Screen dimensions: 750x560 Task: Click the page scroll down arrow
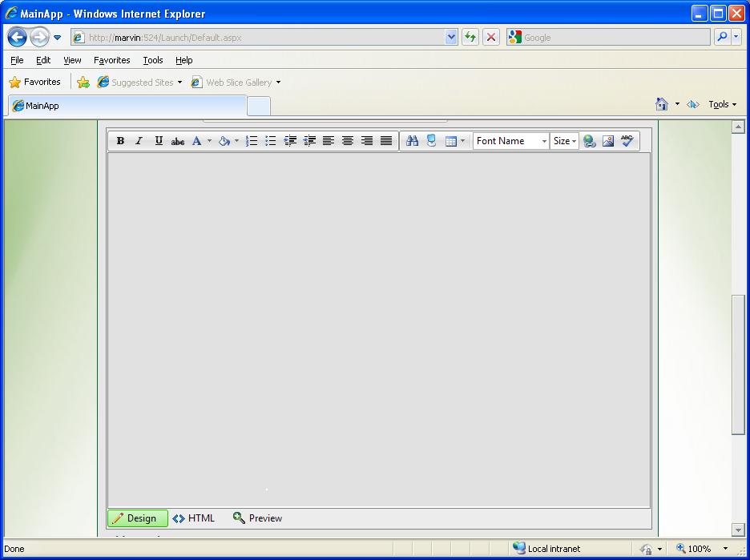pyautogui.click(x=738, y=530)
